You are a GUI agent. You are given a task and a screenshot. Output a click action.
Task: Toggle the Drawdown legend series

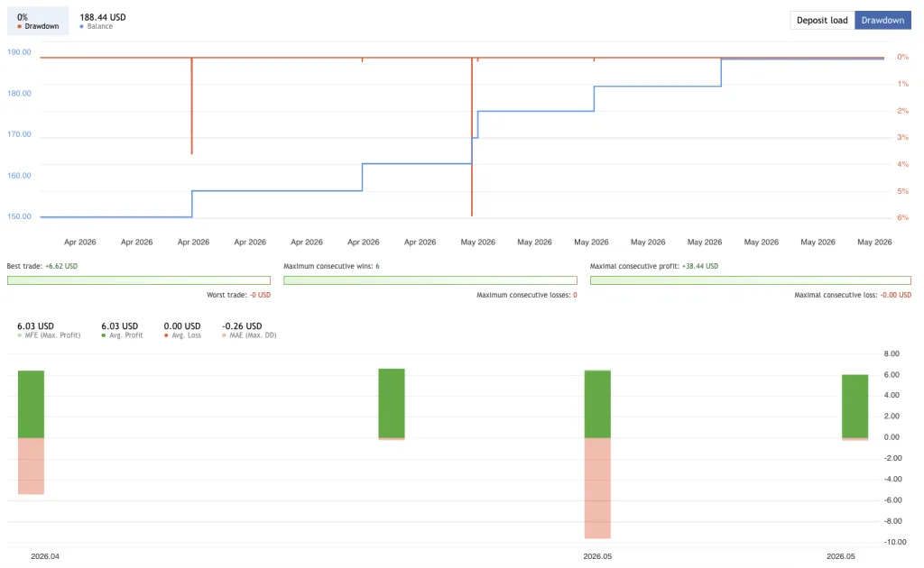point(38,22)
